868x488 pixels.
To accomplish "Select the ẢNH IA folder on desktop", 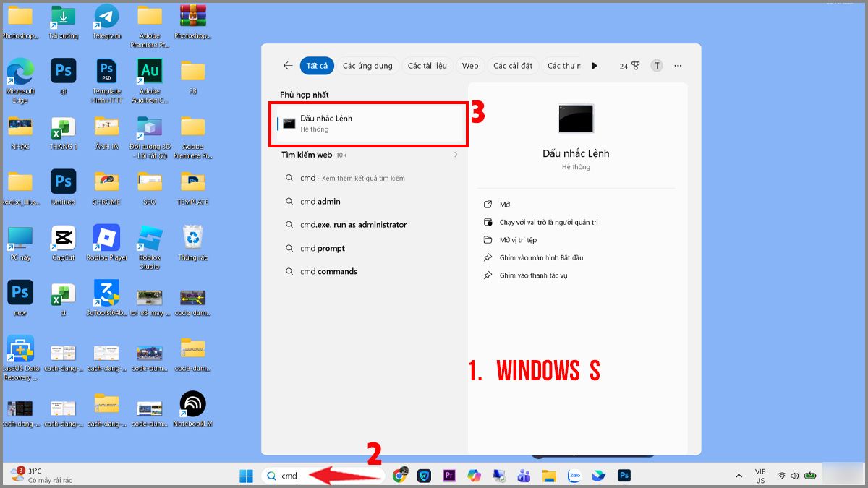I will (x=106, y=132).
